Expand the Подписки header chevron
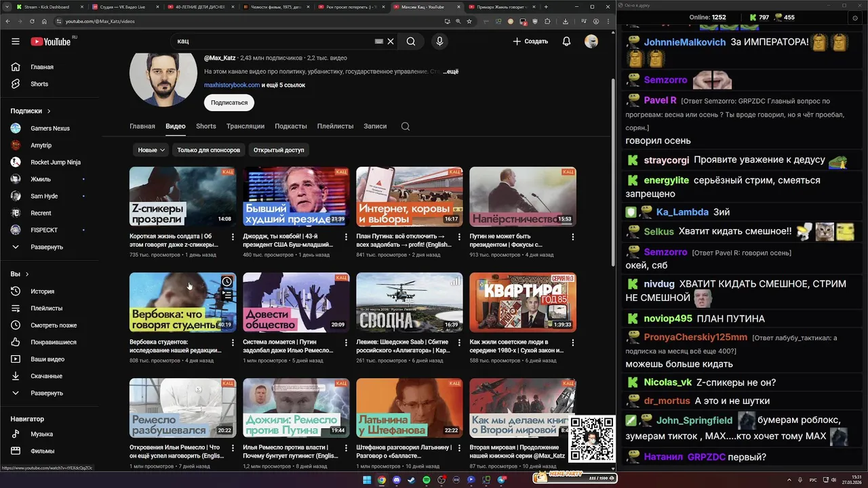 [49, 111]
